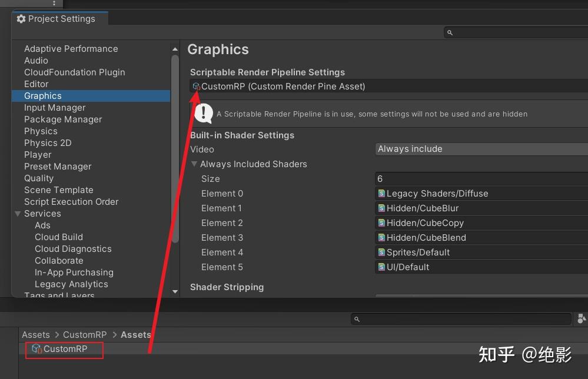Click the Assets breadcrumb link
588x379 pixels.
tap(136, 334)
